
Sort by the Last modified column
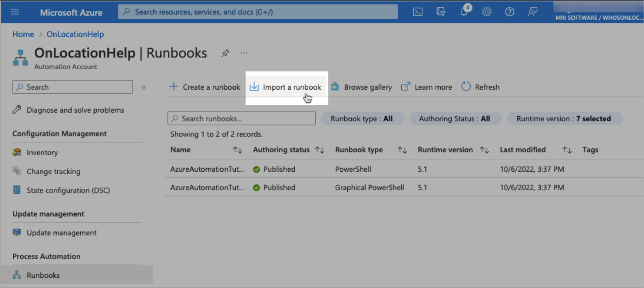click(567, 150)
